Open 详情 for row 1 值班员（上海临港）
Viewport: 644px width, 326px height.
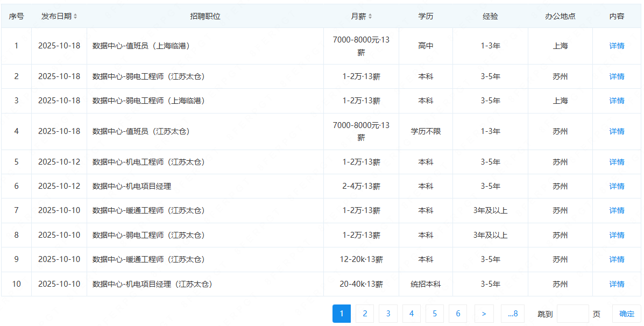[617, 46]
